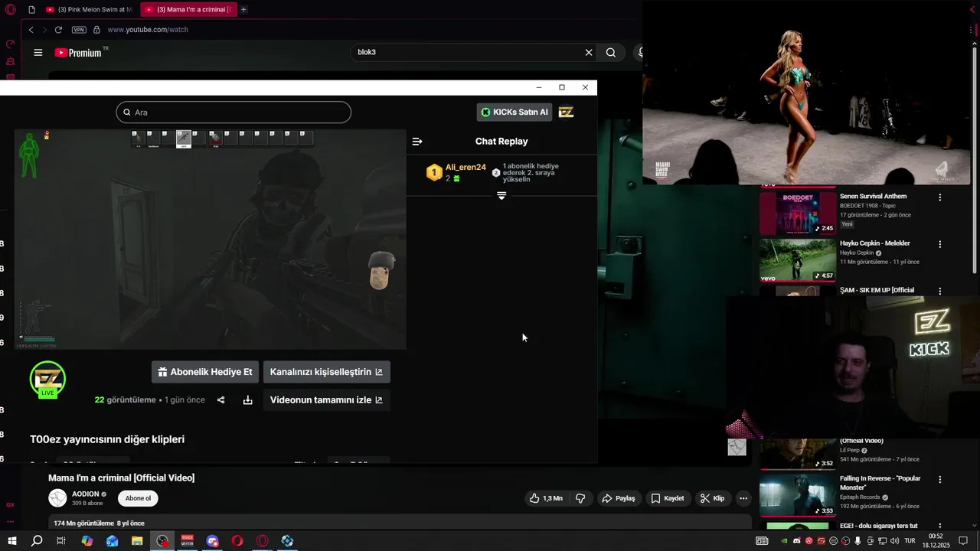Open AODION channel avatar
This screenshot has height=551, width=980.
(57, 498)
